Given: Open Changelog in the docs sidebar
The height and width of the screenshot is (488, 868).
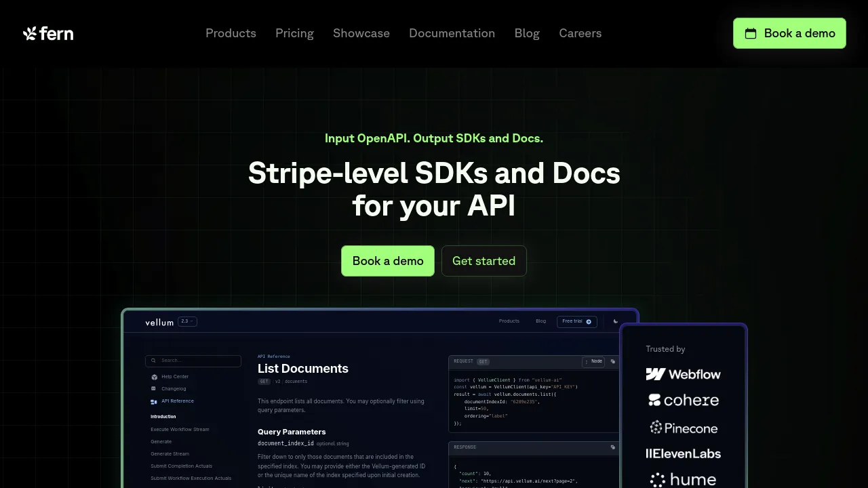Looking at the screenshot, I should pyautogui.click(x=174, y=389).
